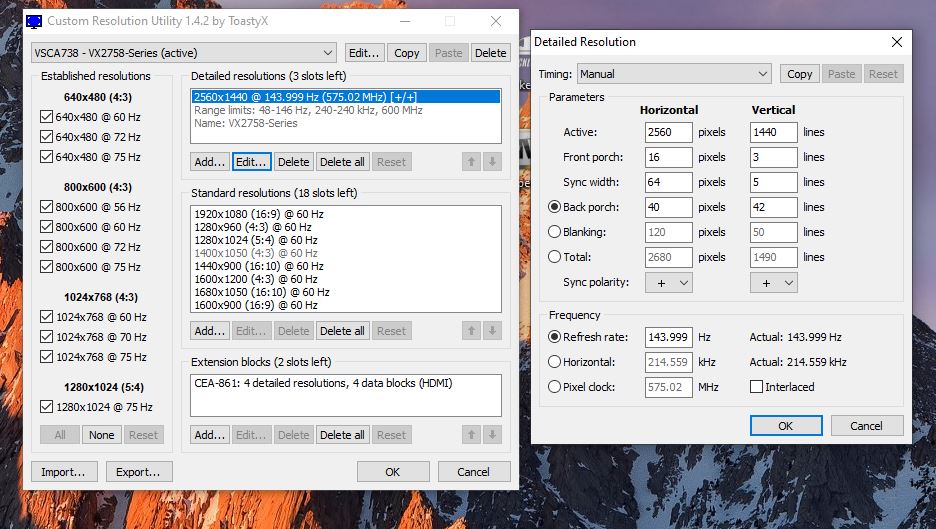Click Add under Detailed resolutions
The image size is (936, 529).
(x=210, y=162)
